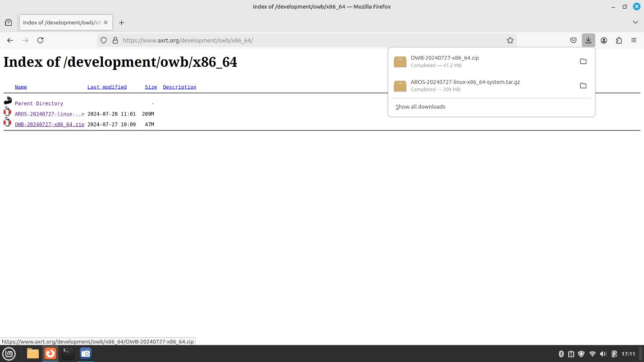Open the Linux Mint start menu
The width and height of the screenshot is (644, 362).
[x=9, y=353]
